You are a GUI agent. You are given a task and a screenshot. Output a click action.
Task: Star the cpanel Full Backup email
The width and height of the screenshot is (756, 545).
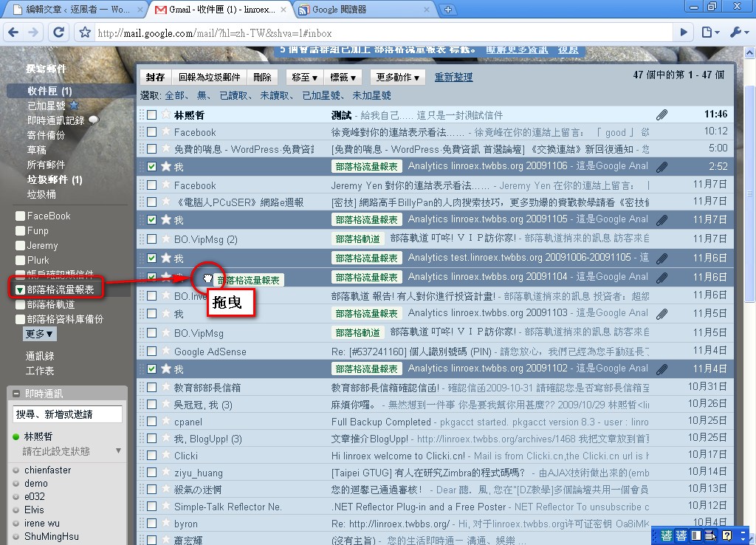click(166, 421)
